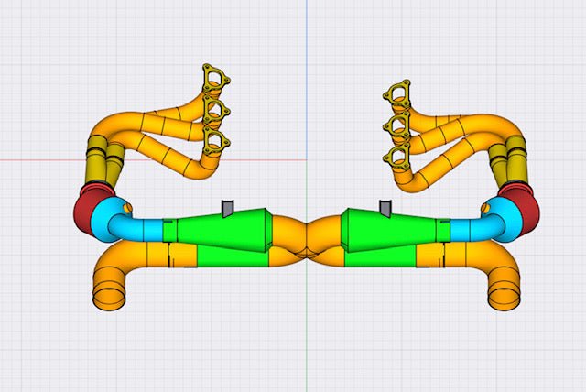Image resolution: width=586 pixels, height=392 pixels.
Task: Click the gray sensor bung on left muffler
Action: pos(230,208)
